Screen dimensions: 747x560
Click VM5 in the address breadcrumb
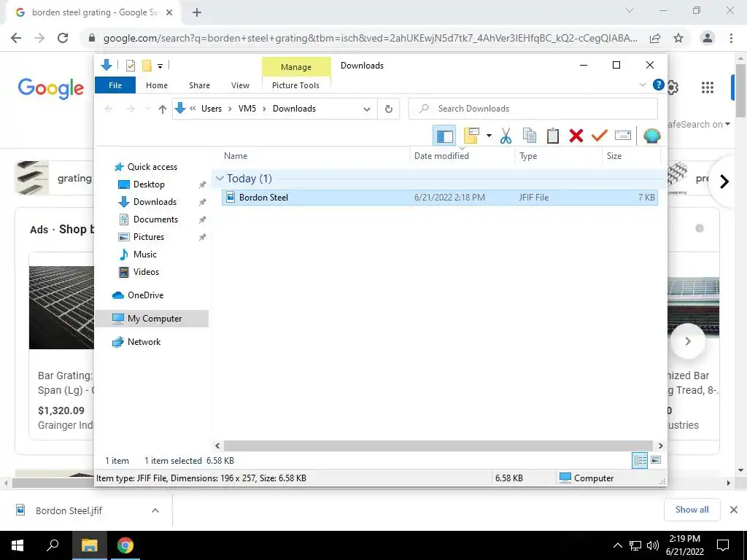tap(247, 109)
